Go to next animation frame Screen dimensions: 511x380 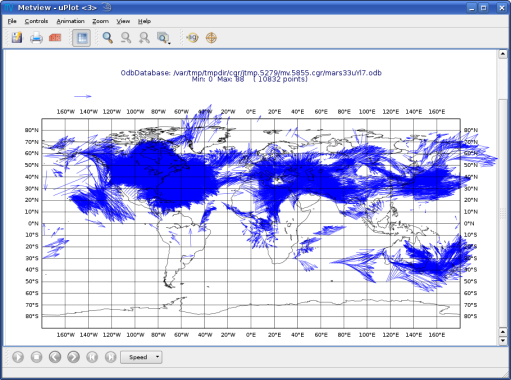click(x=73, y=357)
